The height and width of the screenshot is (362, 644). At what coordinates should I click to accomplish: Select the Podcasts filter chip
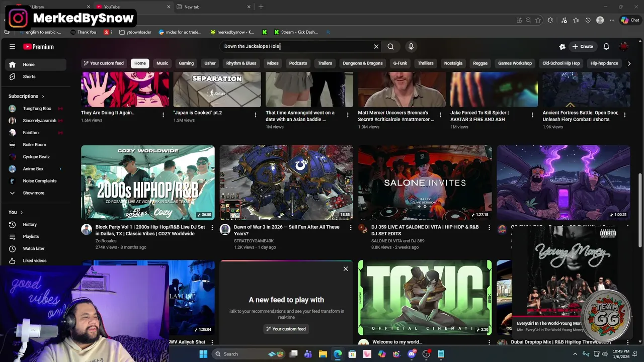click(298, 63)
